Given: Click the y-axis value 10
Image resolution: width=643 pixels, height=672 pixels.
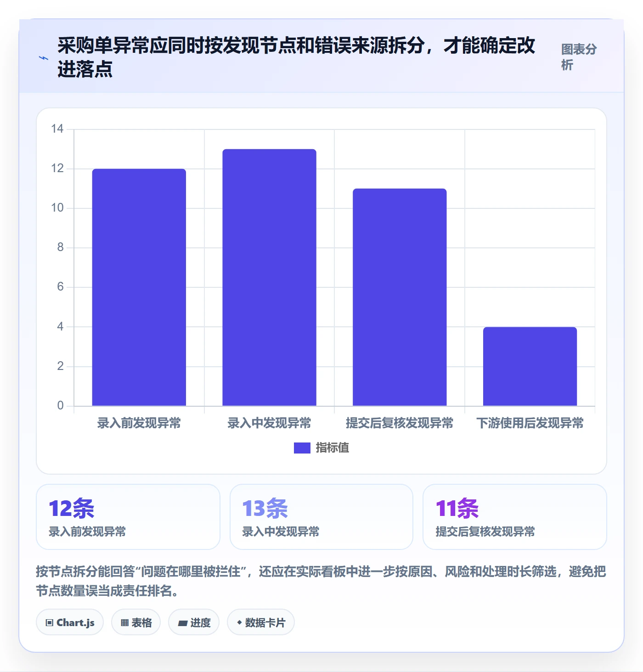Looking at the screenshot, I should coord(57,208).
